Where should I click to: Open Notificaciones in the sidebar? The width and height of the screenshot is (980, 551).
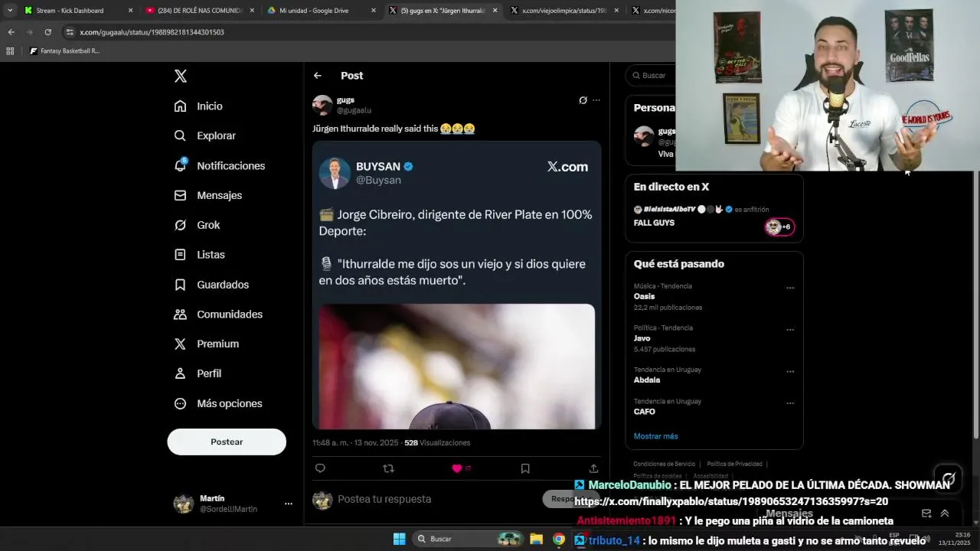(x=219, y=165)
